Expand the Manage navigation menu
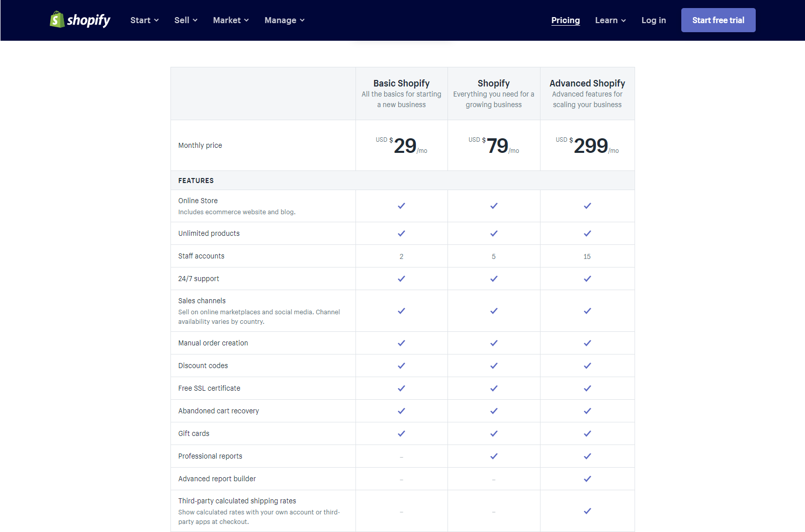Image resolution: width=805 pixels, height=532 pixels. [x=285, y=20]
